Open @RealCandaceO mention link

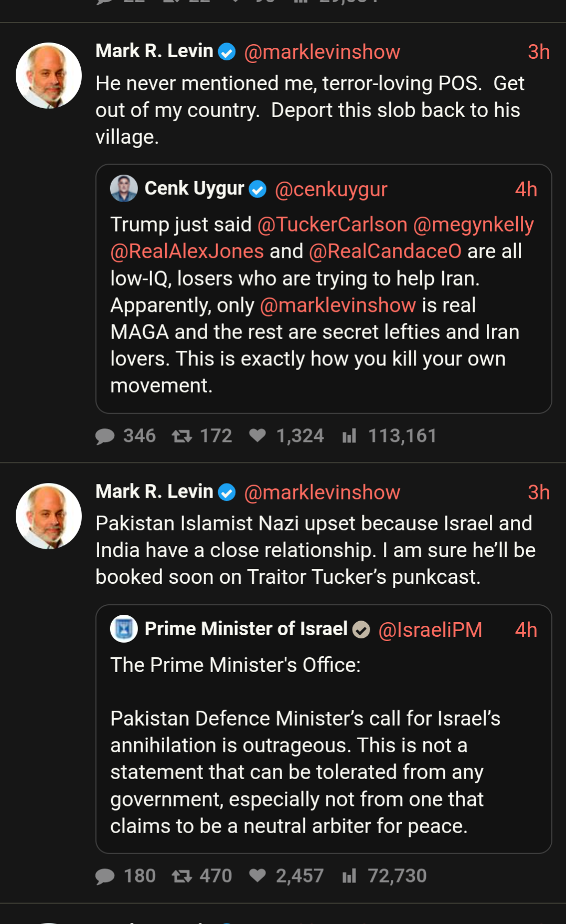[385, 251]
